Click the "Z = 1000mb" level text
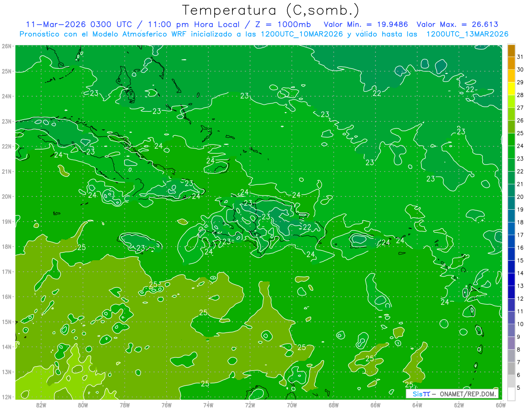The image size is (532, 411). (x=284, y=24)
